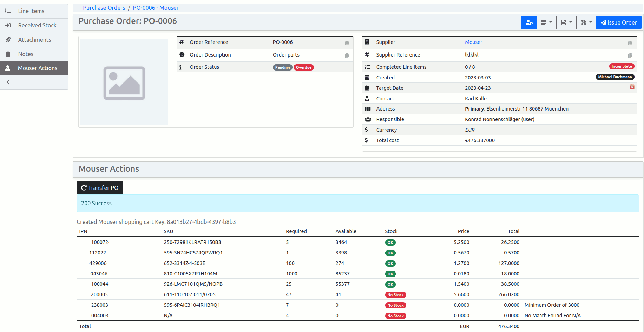Open the order tools actions dropdown
644x332 pixels.
[x=586, y=22]
